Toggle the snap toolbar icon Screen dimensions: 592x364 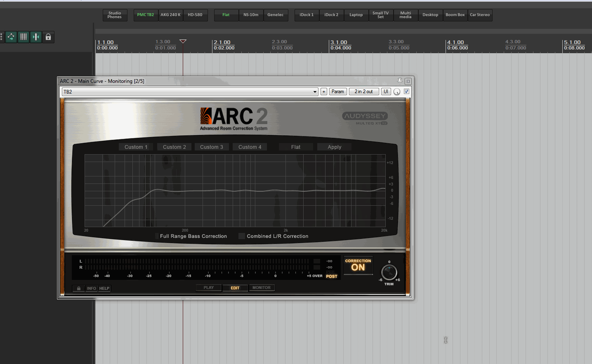pyautogui.click(x=36, y=37)
